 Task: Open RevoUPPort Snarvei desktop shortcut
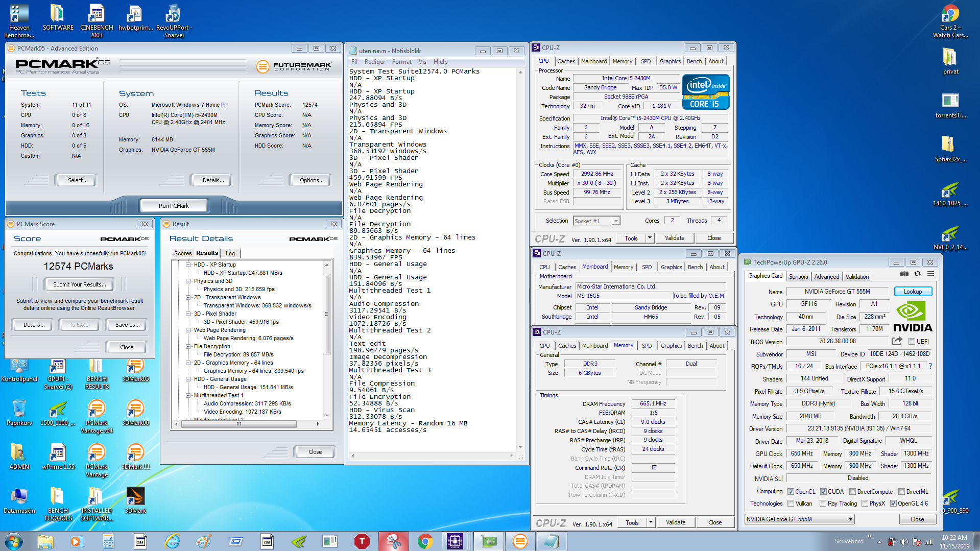coord(174,21)
